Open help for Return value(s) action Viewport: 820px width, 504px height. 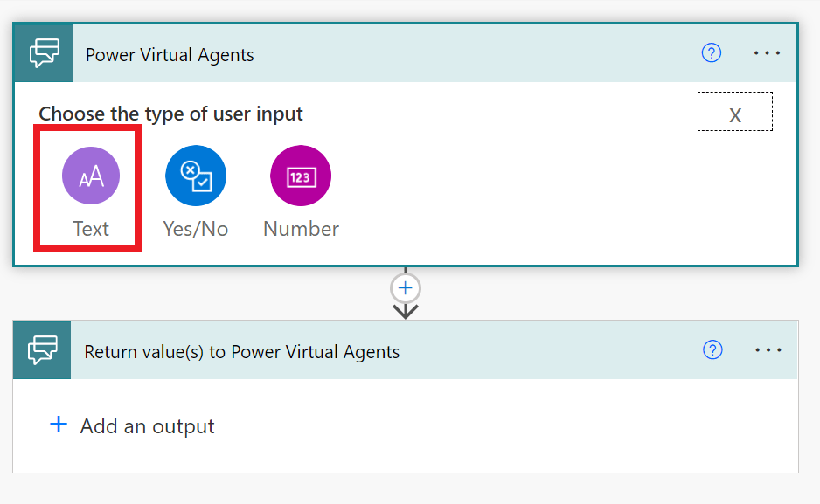(712, 350)
